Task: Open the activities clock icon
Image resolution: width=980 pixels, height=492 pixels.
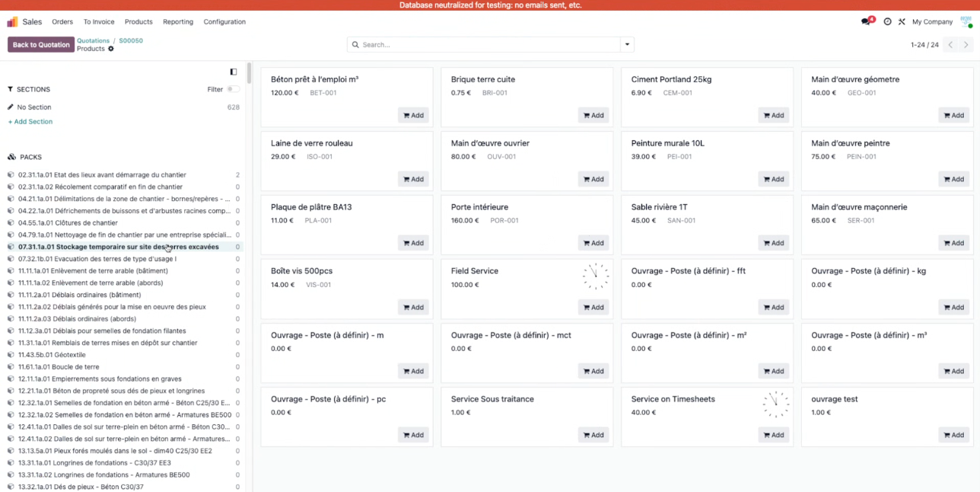Action: point(887,22)
